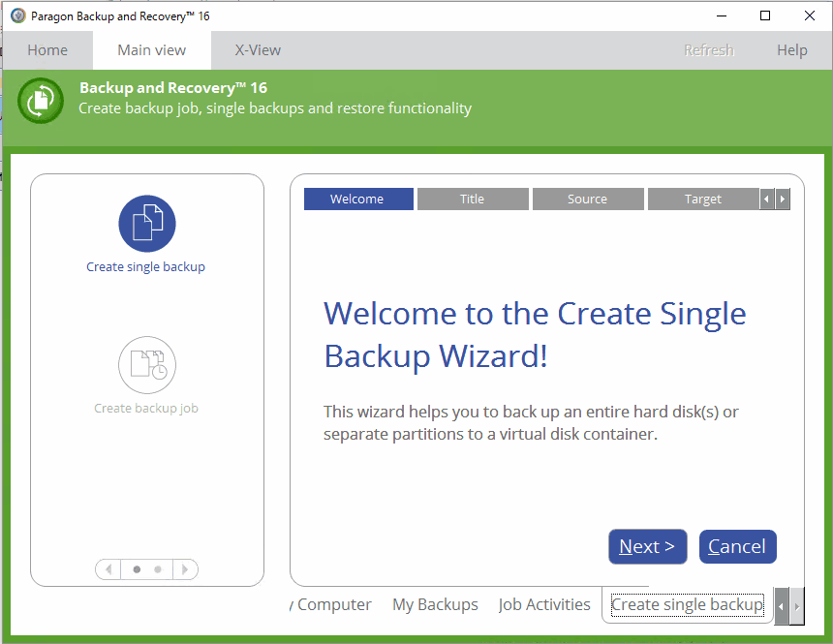
Task: Minimize the Paragon window
Action: pos(721,15)
